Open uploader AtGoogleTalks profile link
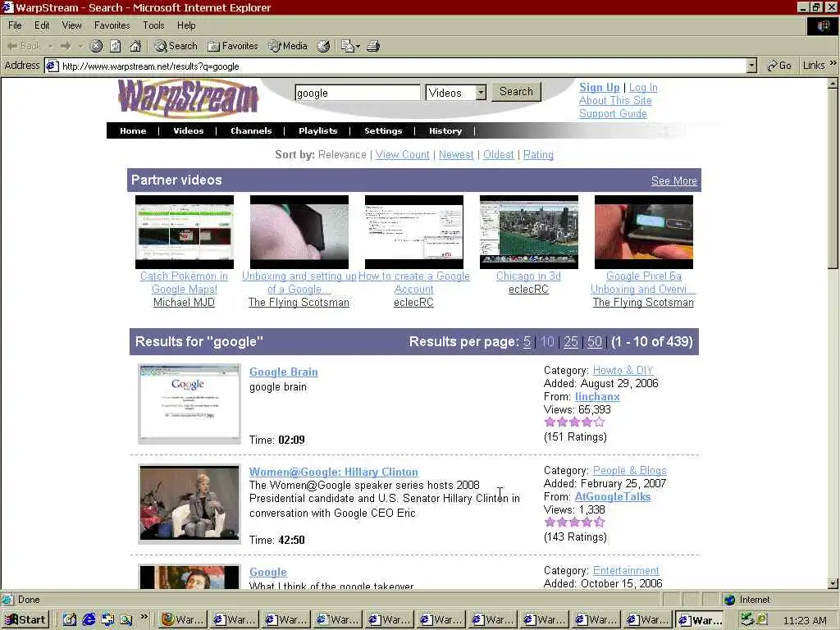 (x=612, y=496)
